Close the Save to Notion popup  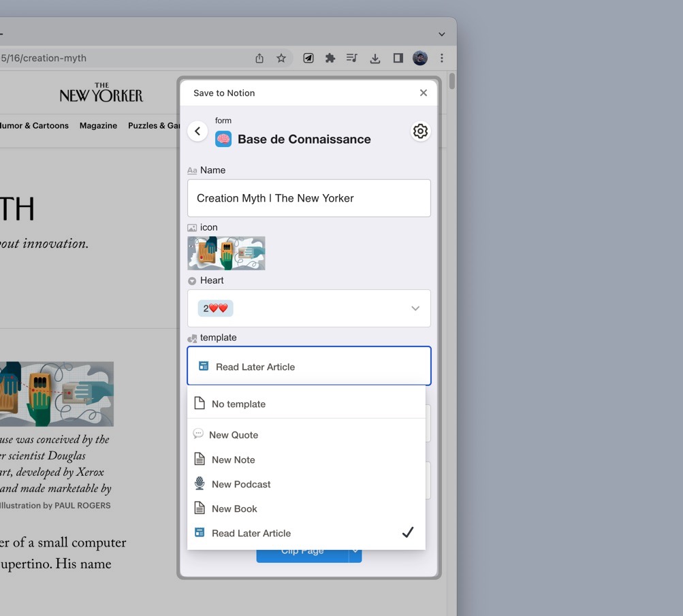click(x=424, y=93)
